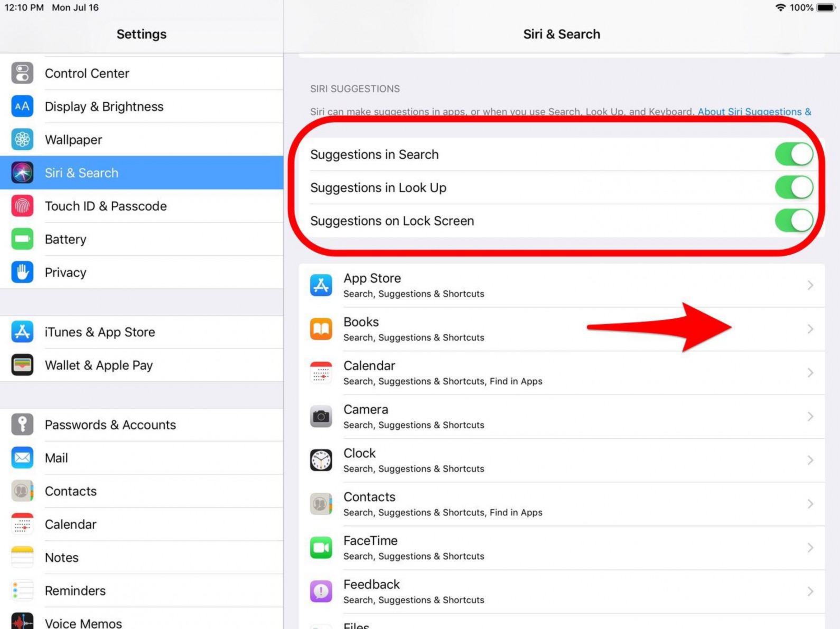Open FaceTime row chevron

810,548
